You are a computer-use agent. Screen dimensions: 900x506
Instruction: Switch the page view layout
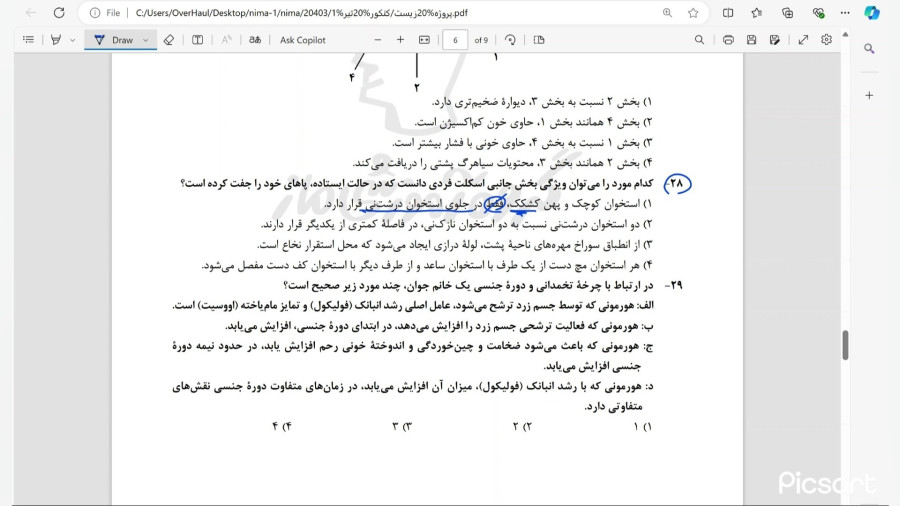tap(538, 40)
